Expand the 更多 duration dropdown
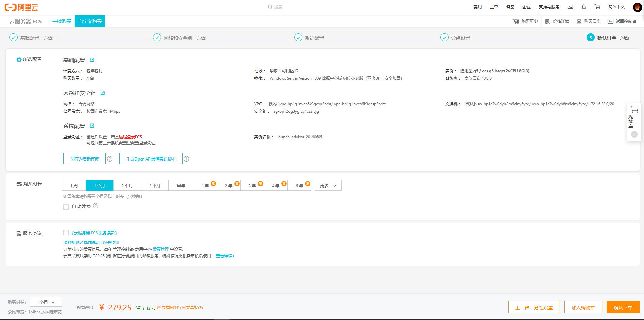The height and width of the screenshot is (320, 644). click(x=328, y=185)
